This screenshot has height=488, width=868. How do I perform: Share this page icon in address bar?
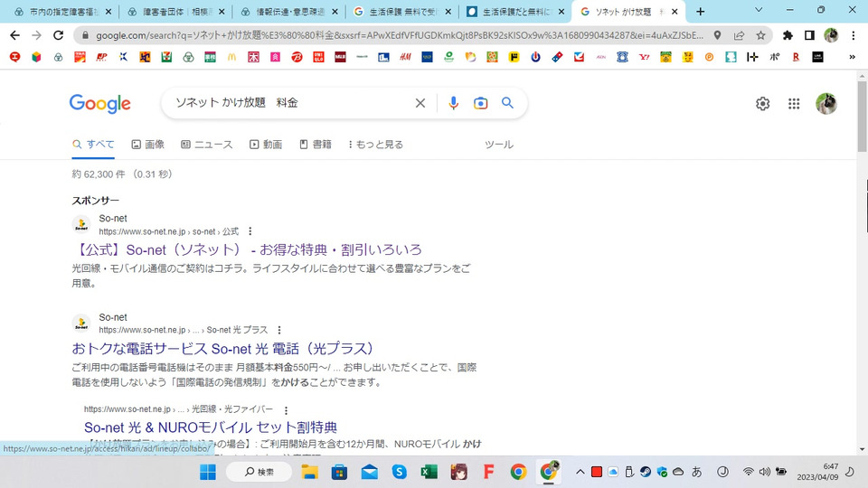[x=739, y=35]
